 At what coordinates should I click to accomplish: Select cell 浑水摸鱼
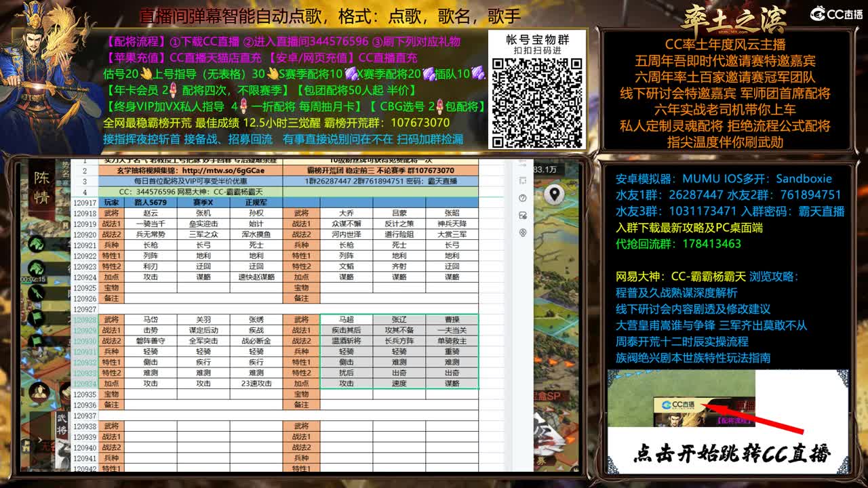click(x=256, y=235)
